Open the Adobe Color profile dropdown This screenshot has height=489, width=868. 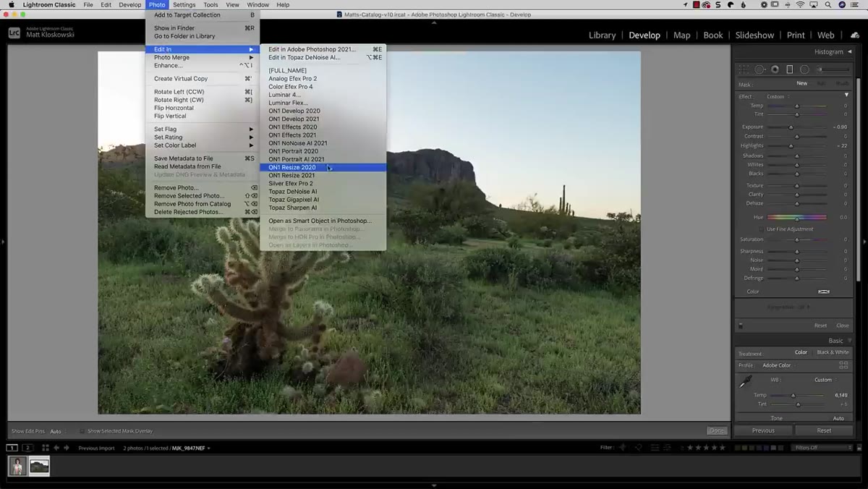pyautogui.click(x=778, y=365)
